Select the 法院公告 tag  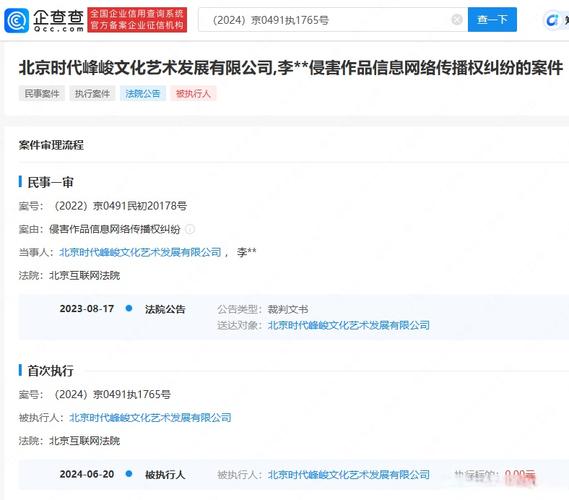tap(143, 94)
